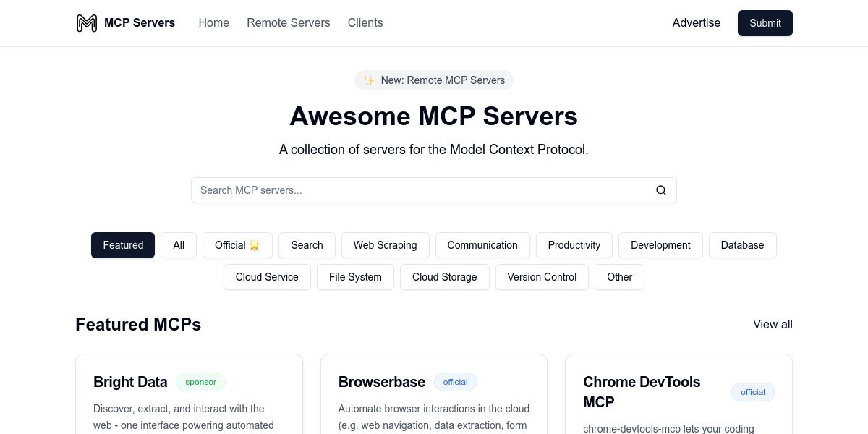
Task: Click the official badge on Chrome DevTools MCP
Action: 753,392
